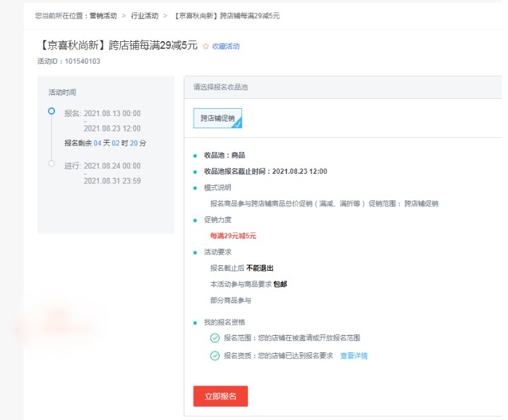The width and height of the screenshot is (508, 420).
Task: Click the 不能退出 requirement text
Action: pos(260,268)
